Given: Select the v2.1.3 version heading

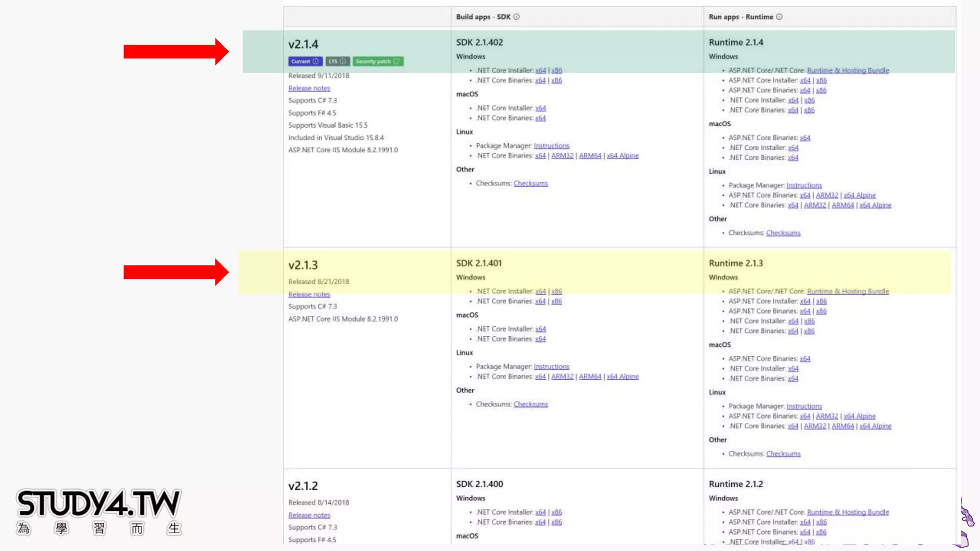Looking at the screenshot, I should click(x=303, y=265).
